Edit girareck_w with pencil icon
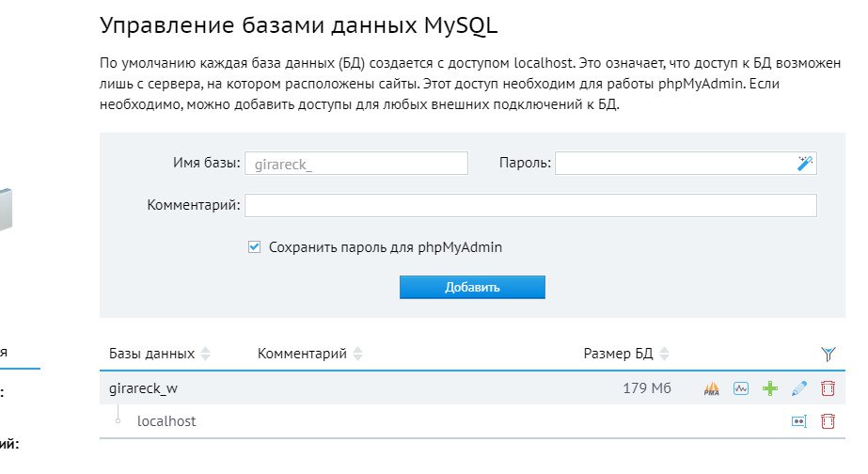The height and width of the screenshot is (474, 868). pos(799,387)
